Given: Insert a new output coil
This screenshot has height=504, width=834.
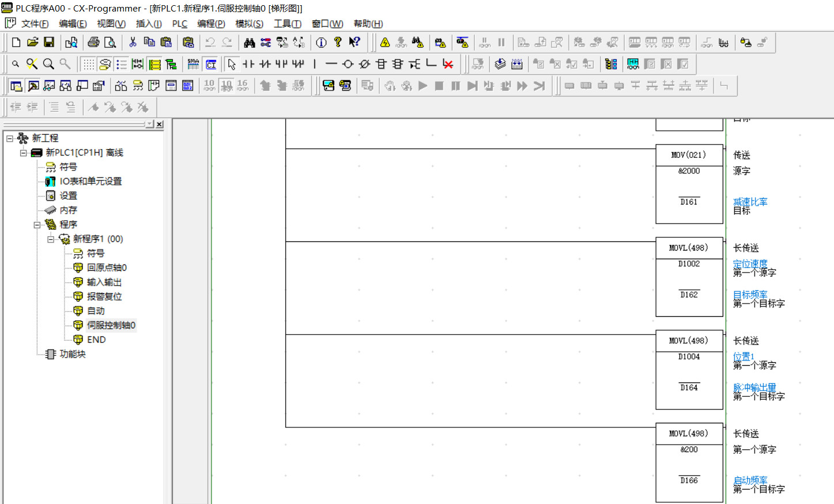Looking at the screenshot, I should click(348, 64).
